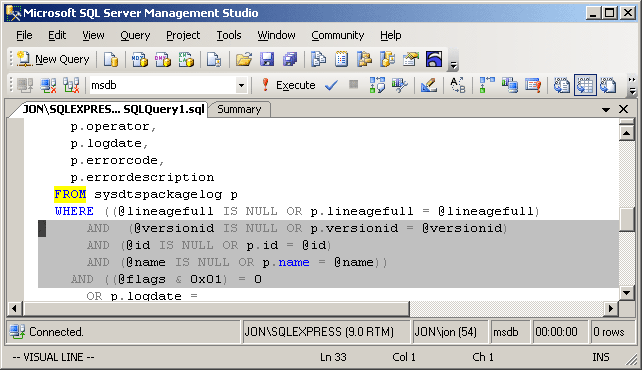642x370 pixels.
Task: Open the Query menu
Action: pyautogui.click(x=135, y=36)
